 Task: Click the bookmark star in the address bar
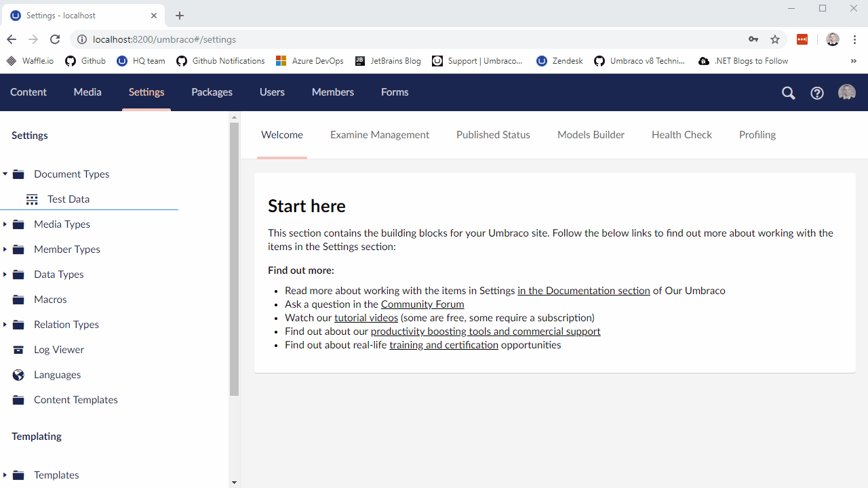(x=774, y=39)
